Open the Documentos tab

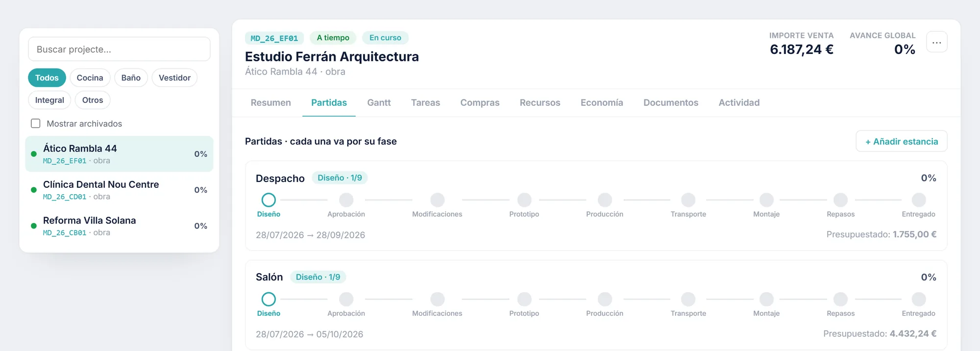point(671,102)
